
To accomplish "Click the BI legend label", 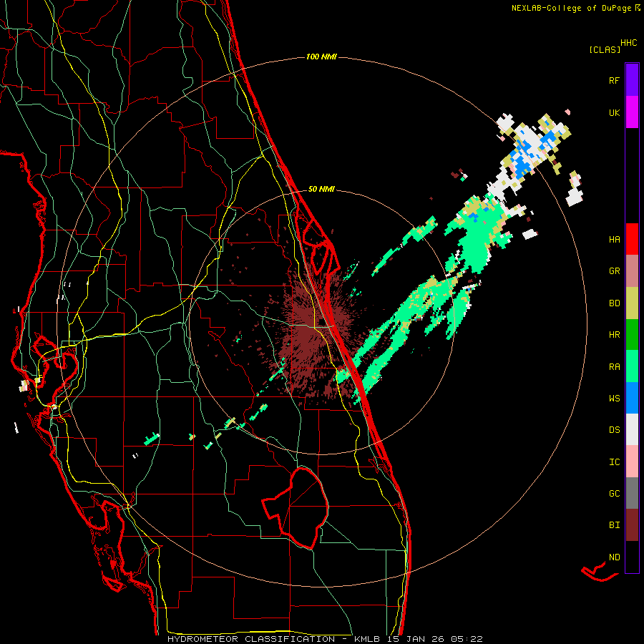I will (x=614, y=525).
